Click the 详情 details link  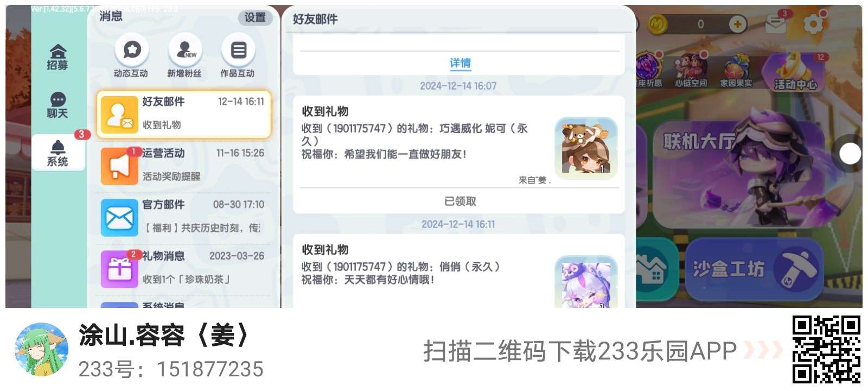click(x=460, y=63)
